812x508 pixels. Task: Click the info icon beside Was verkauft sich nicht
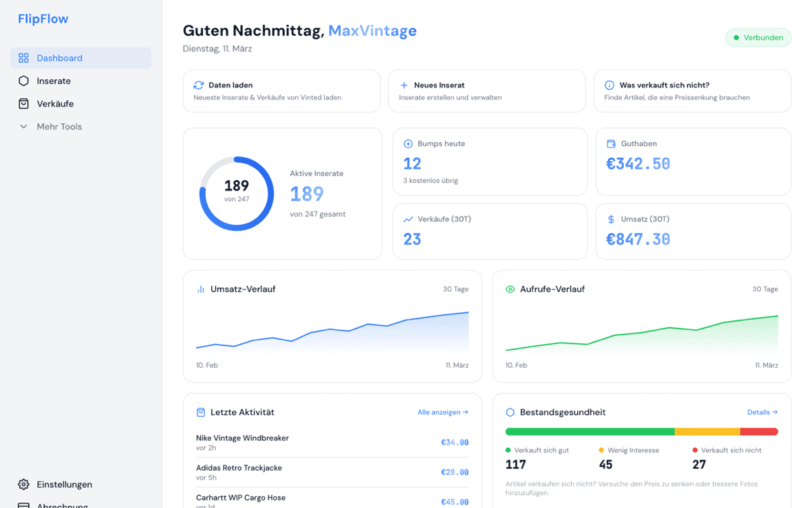coord(609,85)
